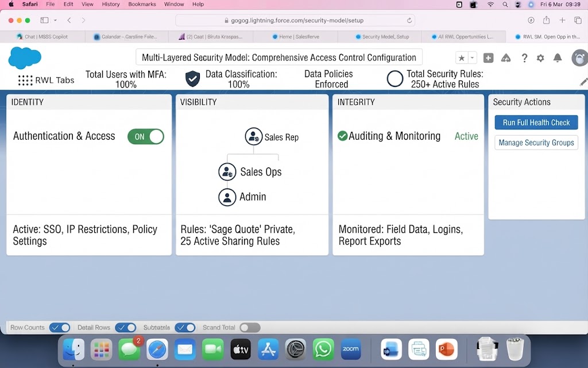Disable the Detail Rows toggle
This screenshot has width=588, height=368.
[126, 327]
